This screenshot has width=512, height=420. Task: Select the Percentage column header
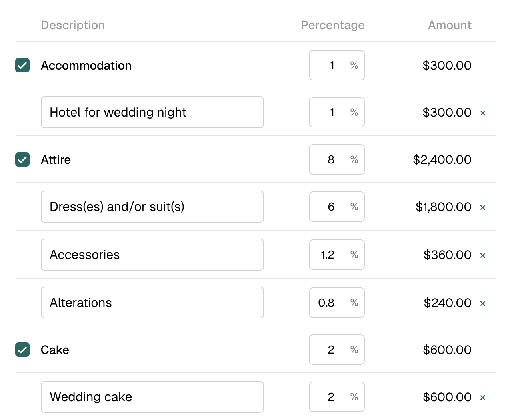pyautogui.click(x=333, y=25)
